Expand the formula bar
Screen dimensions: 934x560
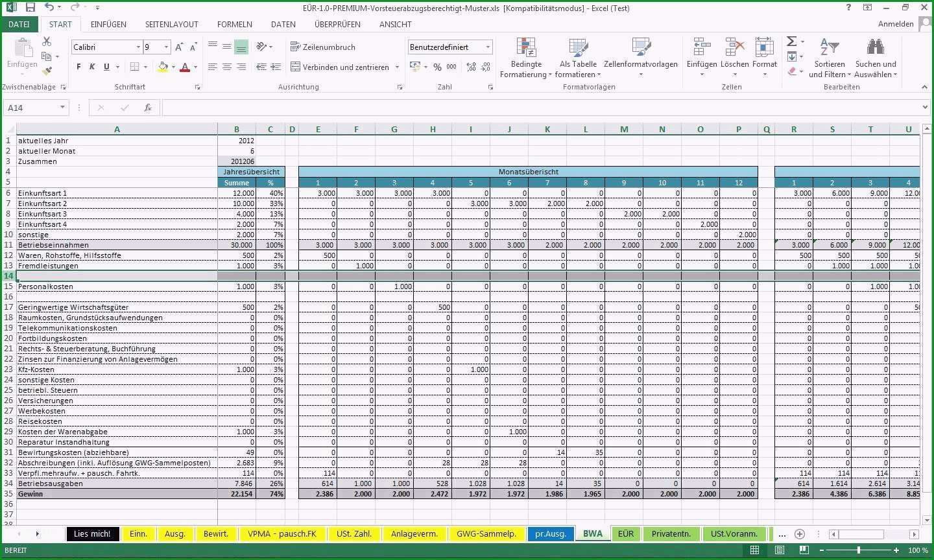point(925,108)
